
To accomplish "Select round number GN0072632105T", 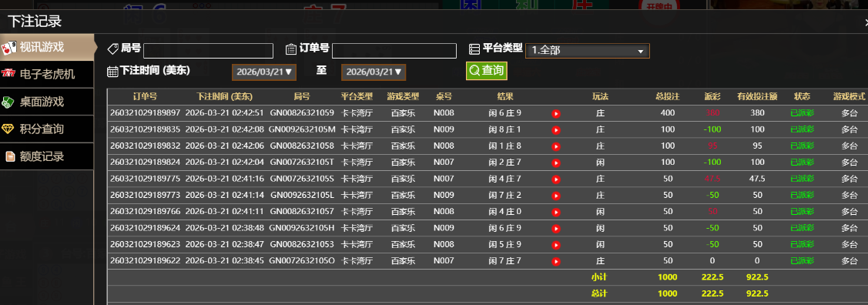I will (x=302, y=163).
